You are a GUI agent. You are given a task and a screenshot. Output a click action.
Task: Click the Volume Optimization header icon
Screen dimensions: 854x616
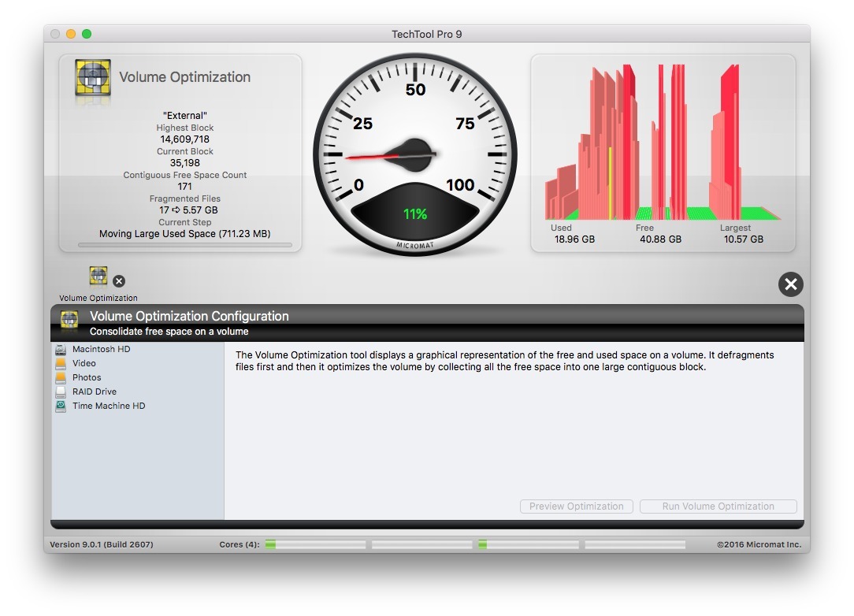(x=93, y=77)
